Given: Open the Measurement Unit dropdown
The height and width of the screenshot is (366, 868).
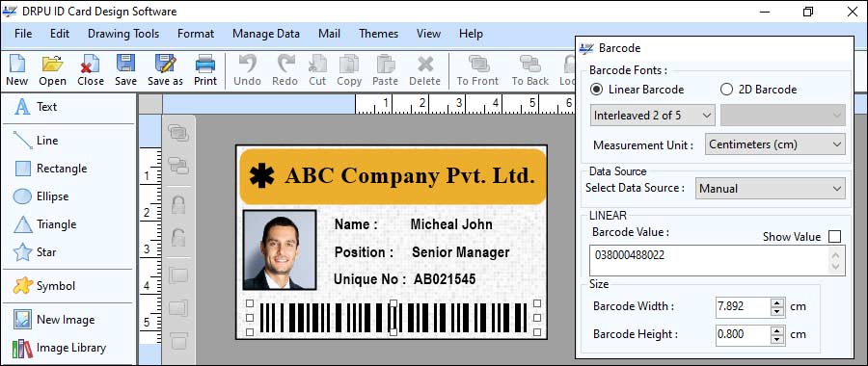Looking at the screenshot, I should (x=775, y=144).
